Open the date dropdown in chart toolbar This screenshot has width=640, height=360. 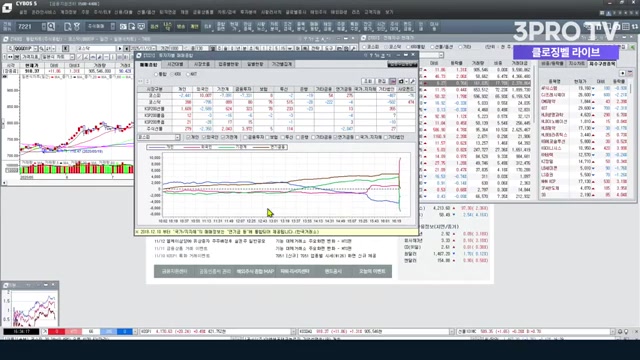(x=154, y=48)
